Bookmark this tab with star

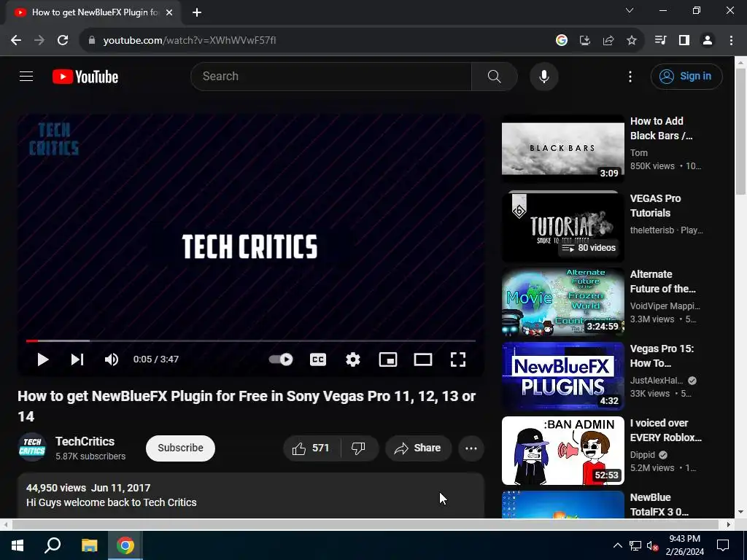[x=632, y=41]
